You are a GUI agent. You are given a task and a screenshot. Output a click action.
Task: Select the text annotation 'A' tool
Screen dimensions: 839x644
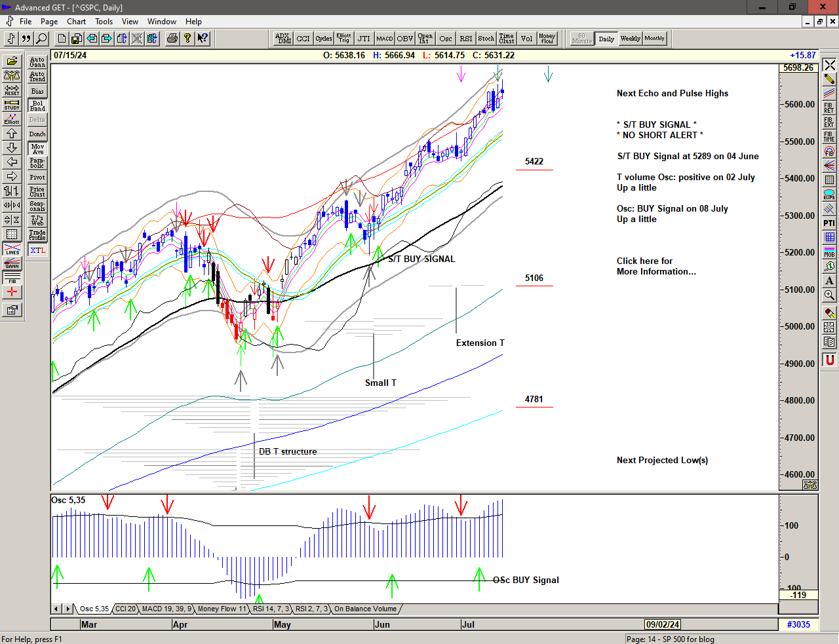(829, 281)
